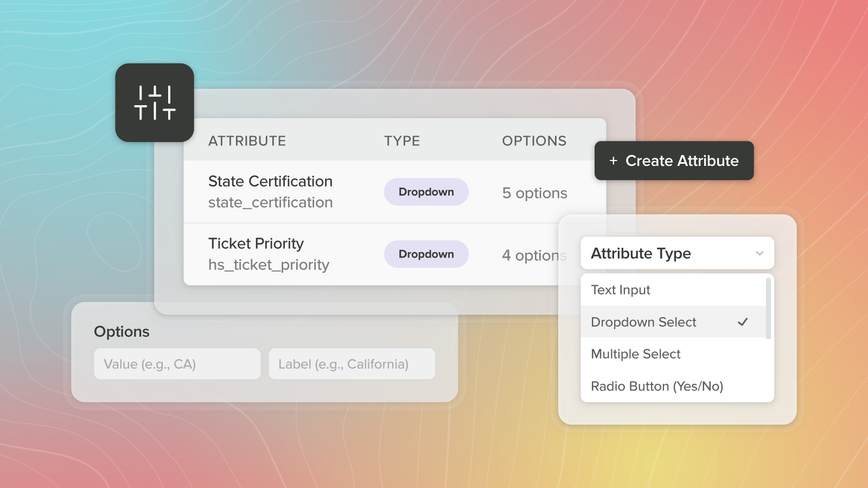Click the OPTIONS column header
The image size is (868, 488).
534,141
